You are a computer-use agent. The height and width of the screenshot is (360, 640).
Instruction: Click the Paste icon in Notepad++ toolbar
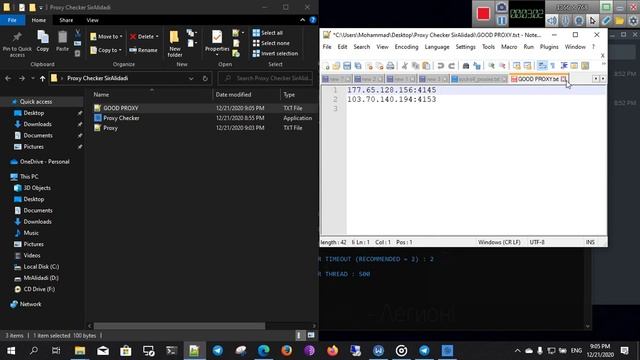click(426, 66)
